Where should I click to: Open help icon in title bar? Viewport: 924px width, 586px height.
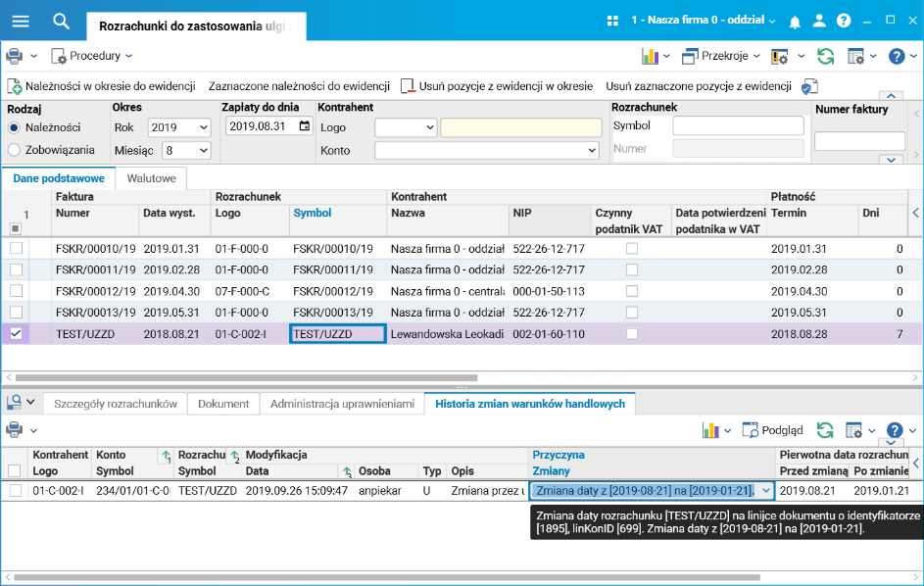[x=844, y=21]
